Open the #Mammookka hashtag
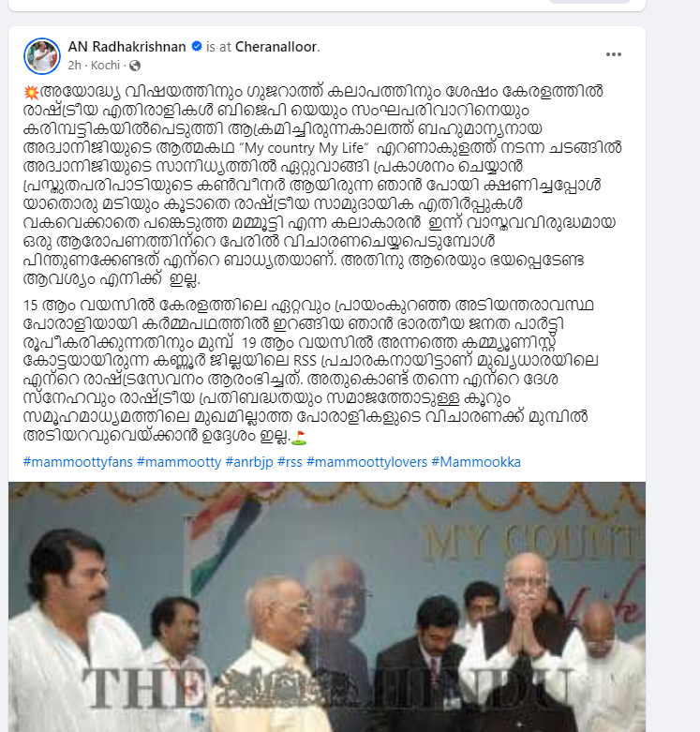 click(x=476, y=462)
